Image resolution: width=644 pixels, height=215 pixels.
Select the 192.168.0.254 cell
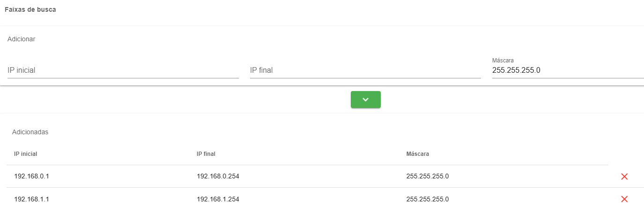pyautogui.click(x=218, y=177)
